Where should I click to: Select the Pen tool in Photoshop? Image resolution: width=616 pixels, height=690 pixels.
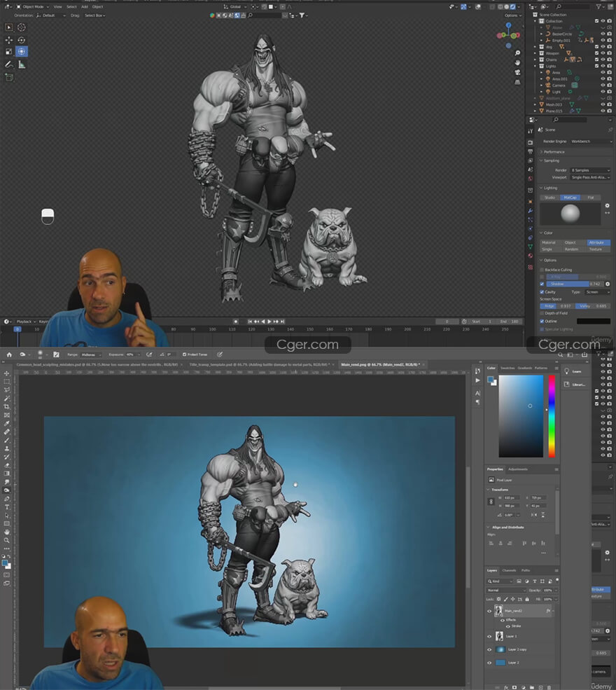click(6, 499)
